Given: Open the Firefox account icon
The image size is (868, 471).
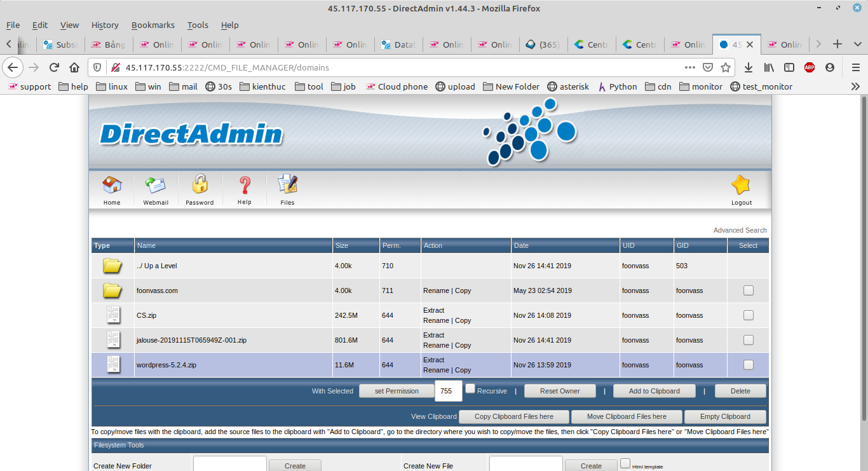Looking at the screenshot, I should pyautogui.click(x=830, y=67).
